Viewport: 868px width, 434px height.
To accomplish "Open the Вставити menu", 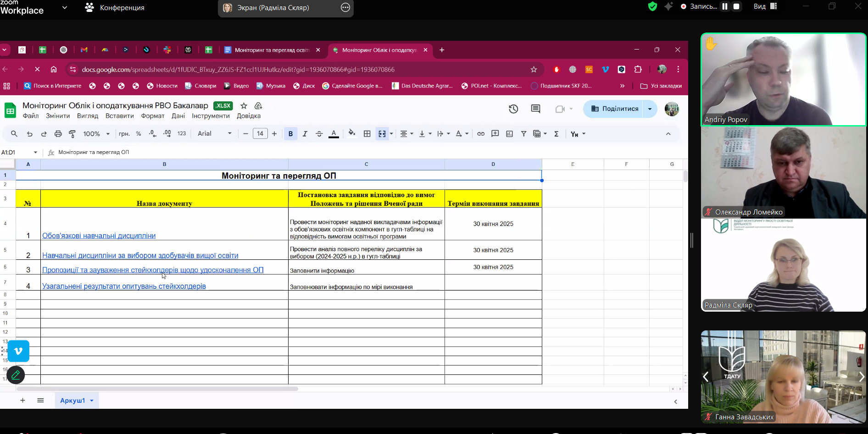I will pos(119,116).
